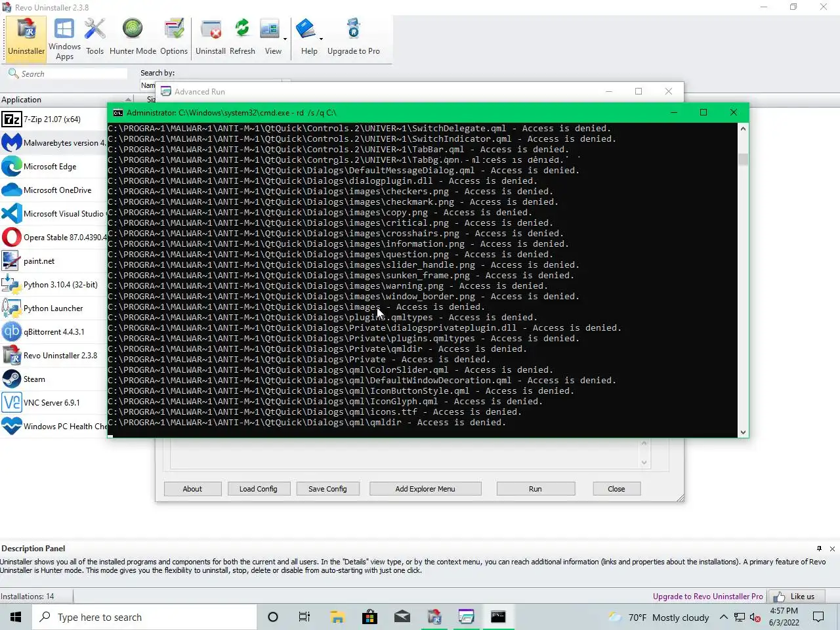Select the 7-Zip 21.07 (x64) entry
Screen dimensions: 840x630
click(x=53, y=119)
